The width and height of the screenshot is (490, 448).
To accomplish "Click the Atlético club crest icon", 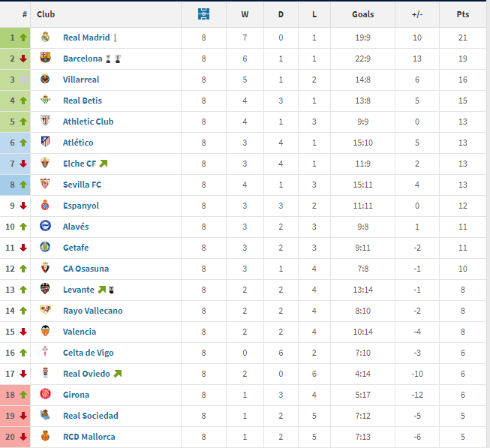I will click(x=45, y=143).
